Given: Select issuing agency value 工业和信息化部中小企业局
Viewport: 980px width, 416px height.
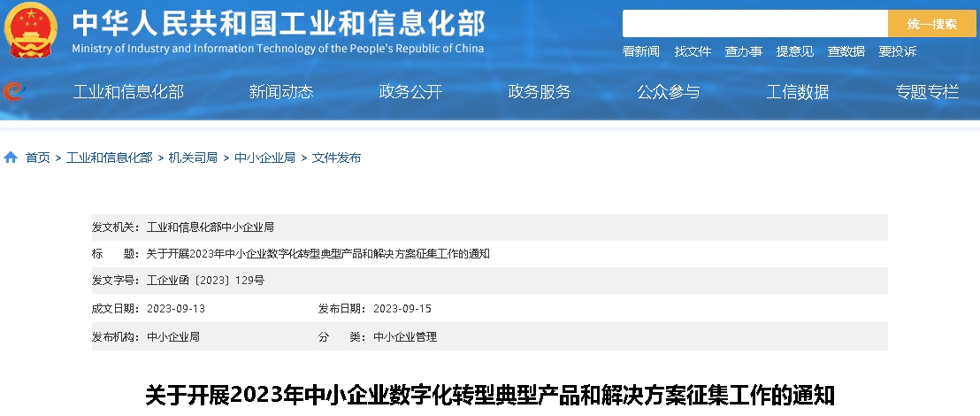Looking at the screenshot, I should coord(210,227).
